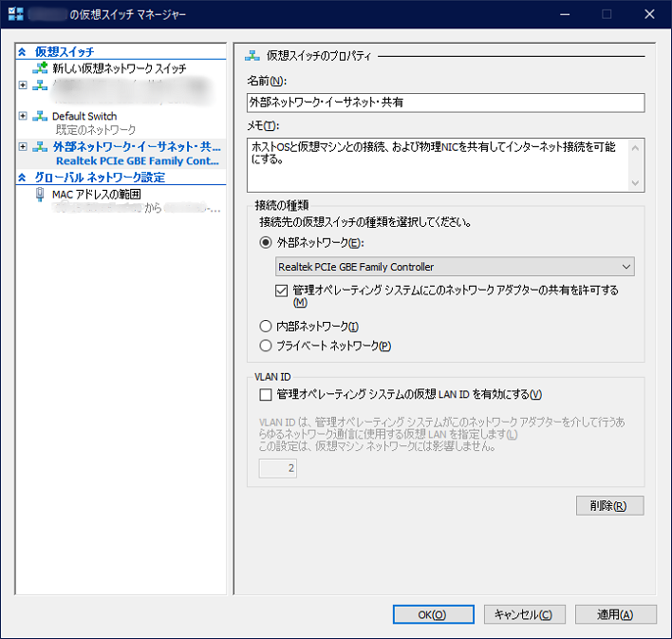Enable the 仮想 LAN ID checkbox
The width and height of the screenshot is (672, 639).
(x=266, y=395)
